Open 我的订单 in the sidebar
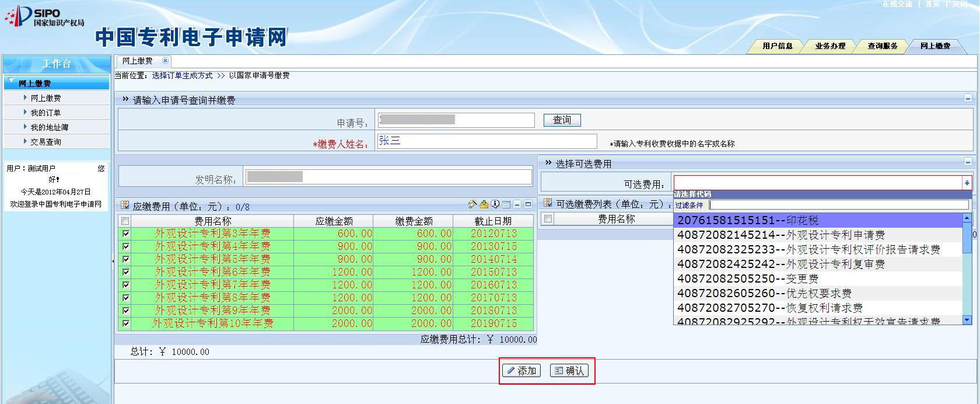Screen dimensions: 980x404 pyautogui.click(x=45, y=113)
